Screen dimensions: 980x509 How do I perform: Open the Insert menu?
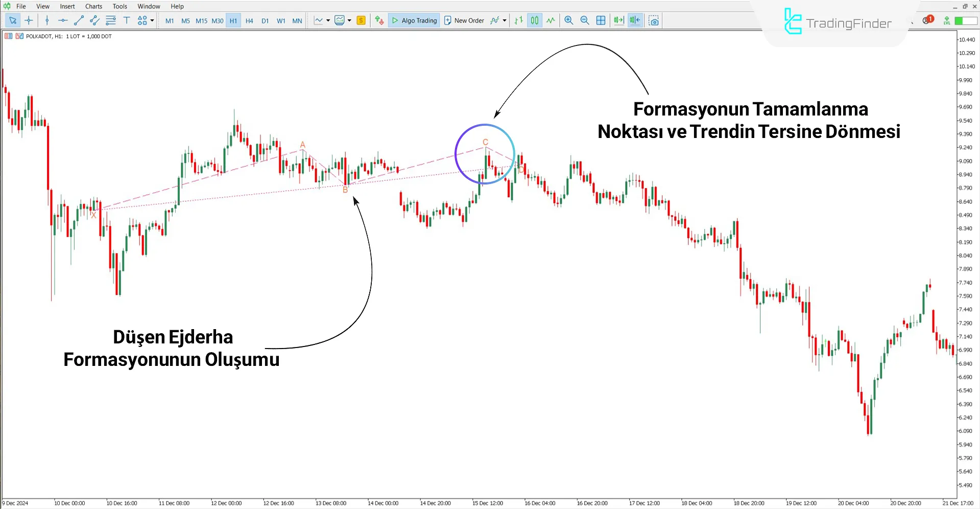click(x=67, y=6)
